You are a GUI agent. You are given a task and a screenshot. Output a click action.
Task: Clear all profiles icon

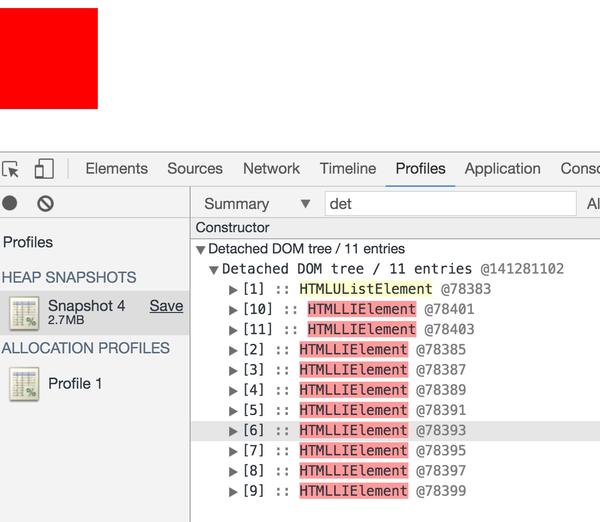tap(45, 203)
